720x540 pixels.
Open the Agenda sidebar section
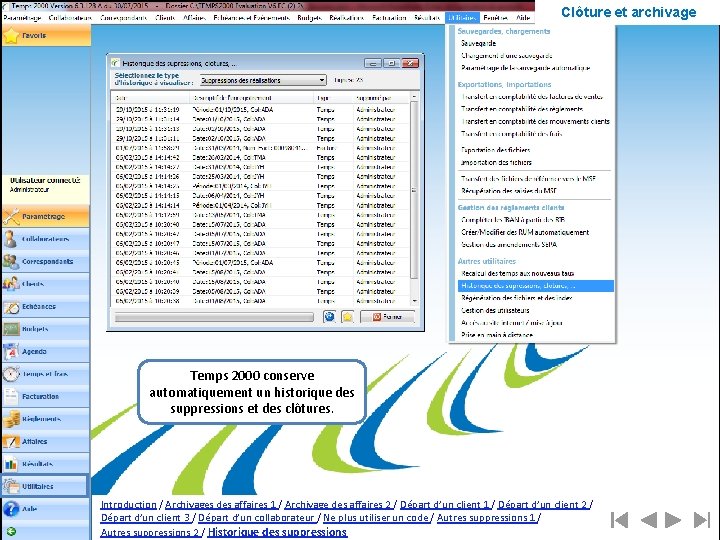[x=45, y=351]
